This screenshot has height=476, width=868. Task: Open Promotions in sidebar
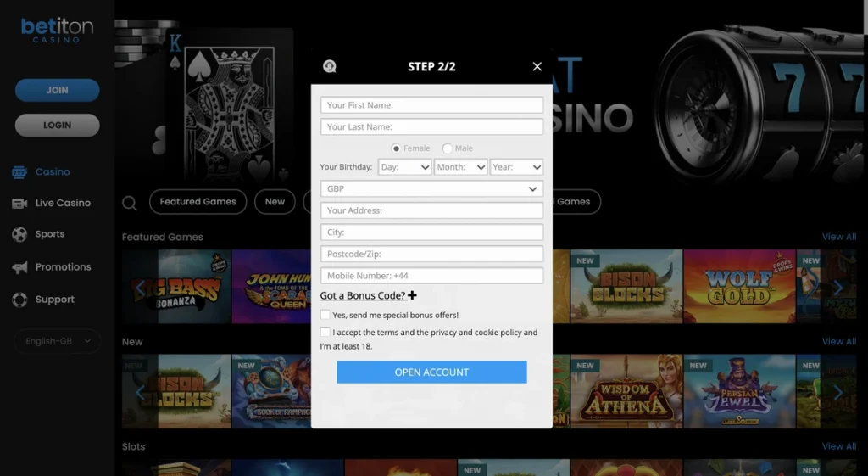point(63,267)
